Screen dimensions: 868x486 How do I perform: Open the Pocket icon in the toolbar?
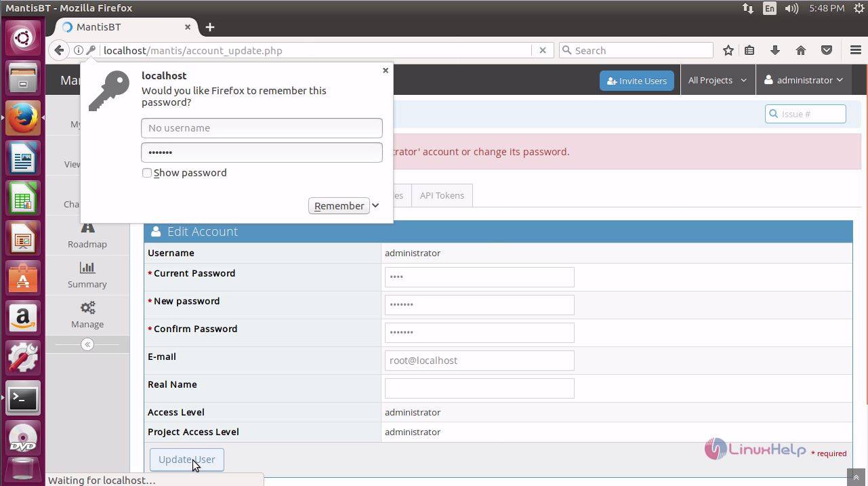pyautogui.click(x=827, y=50)
